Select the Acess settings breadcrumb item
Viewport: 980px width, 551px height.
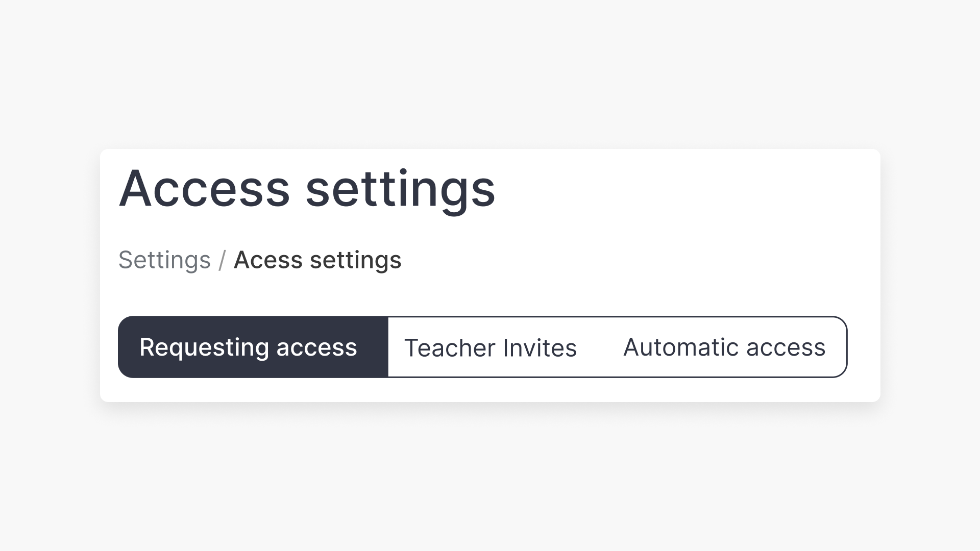pos(317,260)
